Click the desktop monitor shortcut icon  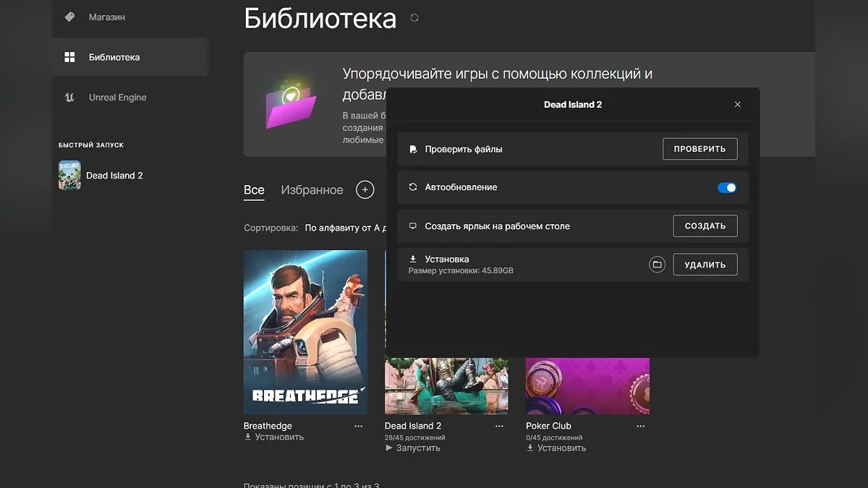point(413,226)
